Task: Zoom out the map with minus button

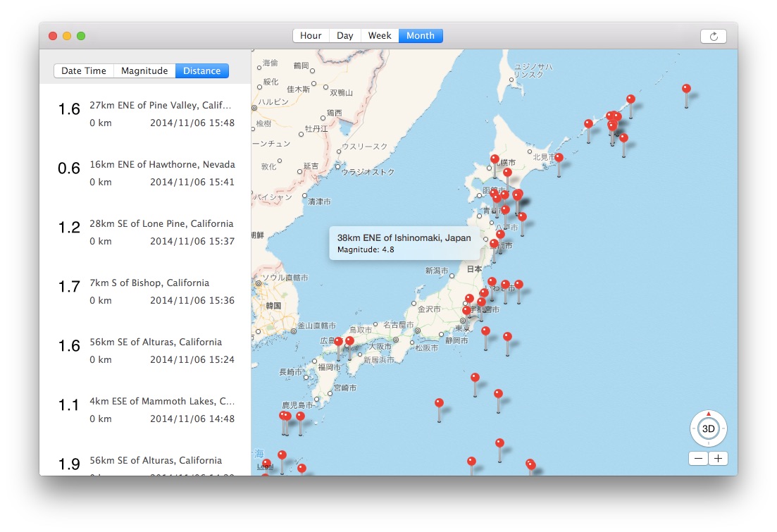Action: (x=698, y=459)
